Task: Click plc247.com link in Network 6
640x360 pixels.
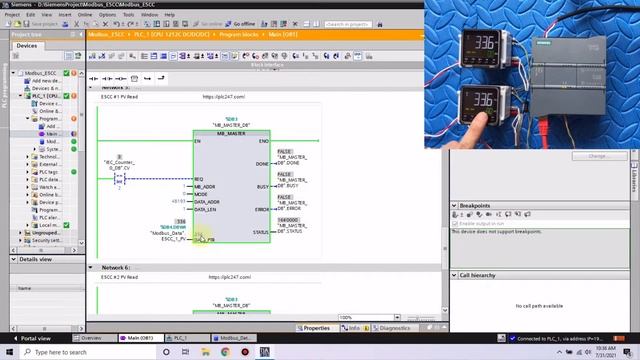Action: coord(230,277)
